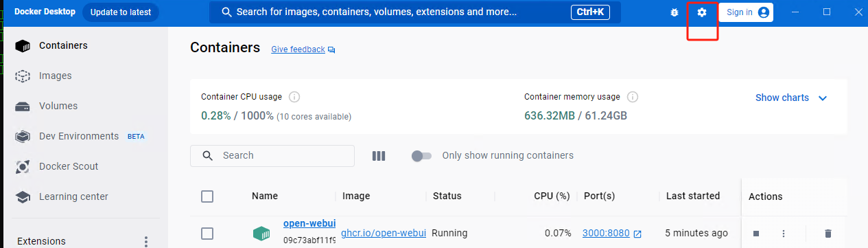
Task: Click the Docker Scout icon
Action: point(23,167)
